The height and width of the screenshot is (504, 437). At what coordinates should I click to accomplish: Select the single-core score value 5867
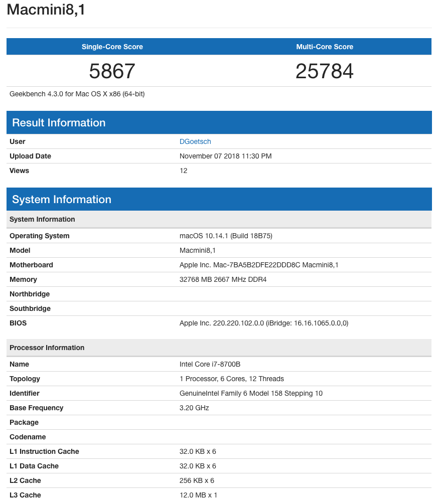[112, 71]
